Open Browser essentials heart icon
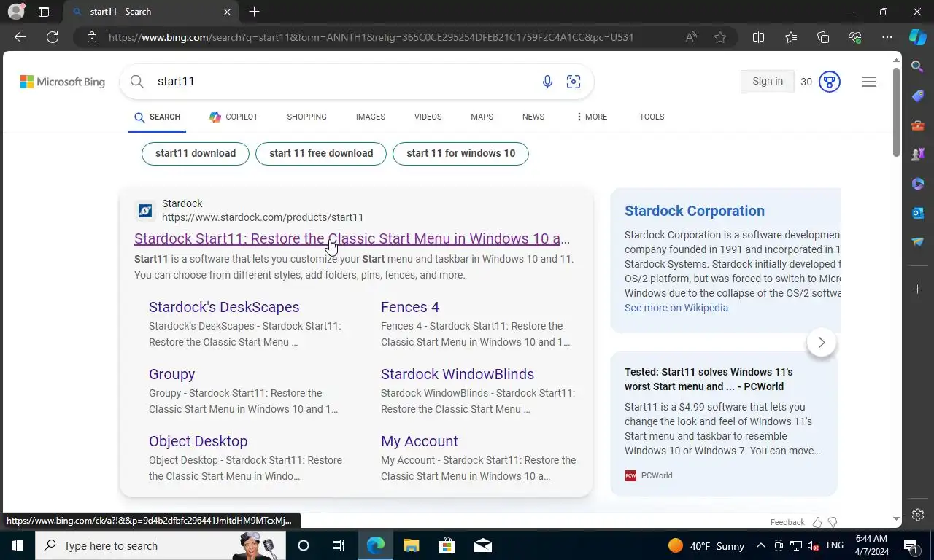This screenshot has width=934, height=560. click(x=855, y=37)
